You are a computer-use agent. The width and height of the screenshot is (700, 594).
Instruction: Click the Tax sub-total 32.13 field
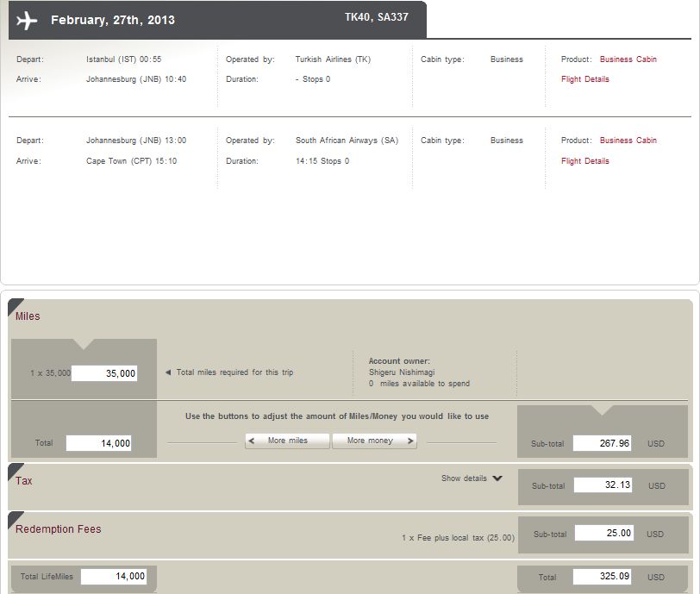(603, 485)
